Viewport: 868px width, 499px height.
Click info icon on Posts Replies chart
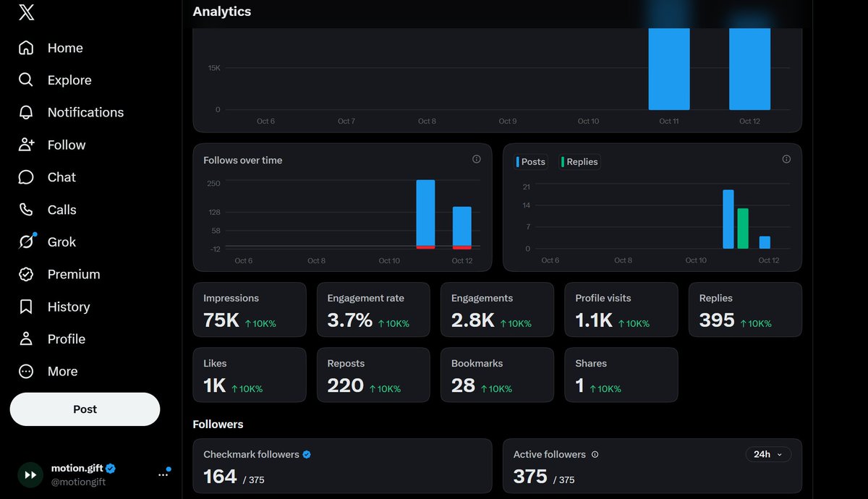[x=786, y=159]
